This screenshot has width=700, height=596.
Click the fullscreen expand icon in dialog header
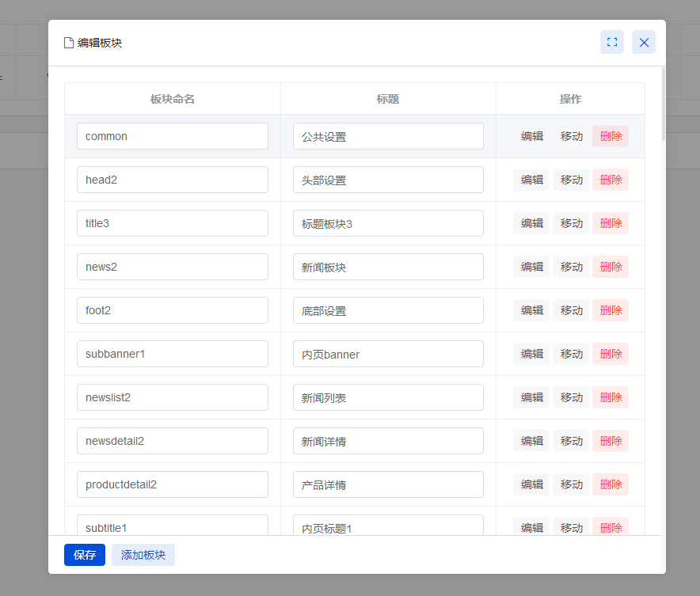pyautogui.click(x=611, y=43)
